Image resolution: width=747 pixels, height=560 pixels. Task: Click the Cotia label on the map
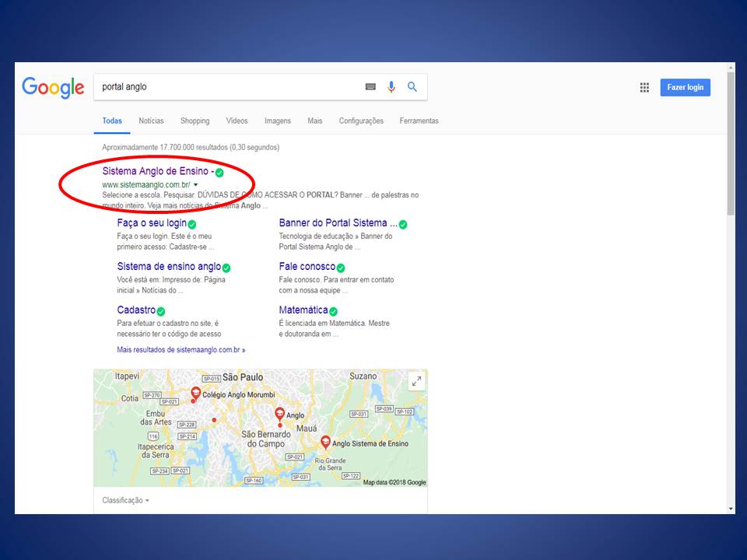pyautogui.click(x=130, y=398)
